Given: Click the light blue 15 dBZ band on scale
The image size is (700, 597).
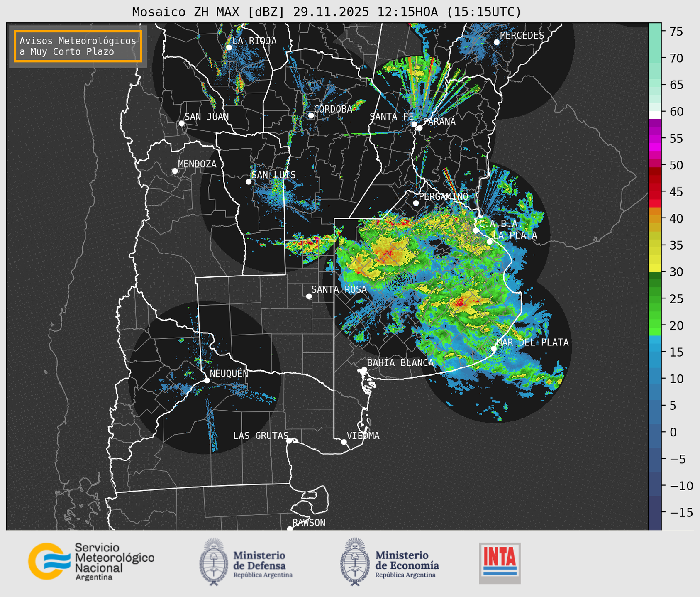Looking at the screenshot, I should [655, 352].
